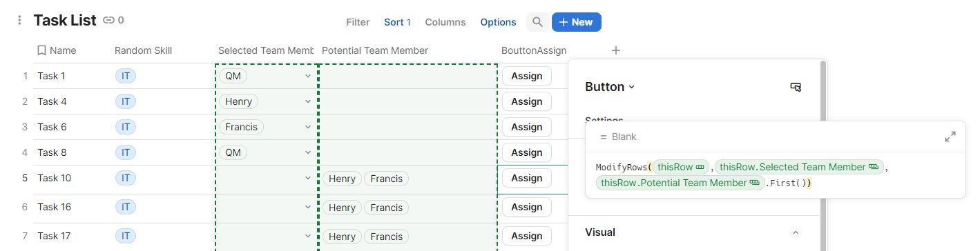Click Francis chip in Task 10 potential members
The height and width of the screenshot is (251, 980).
click(386, 179)
